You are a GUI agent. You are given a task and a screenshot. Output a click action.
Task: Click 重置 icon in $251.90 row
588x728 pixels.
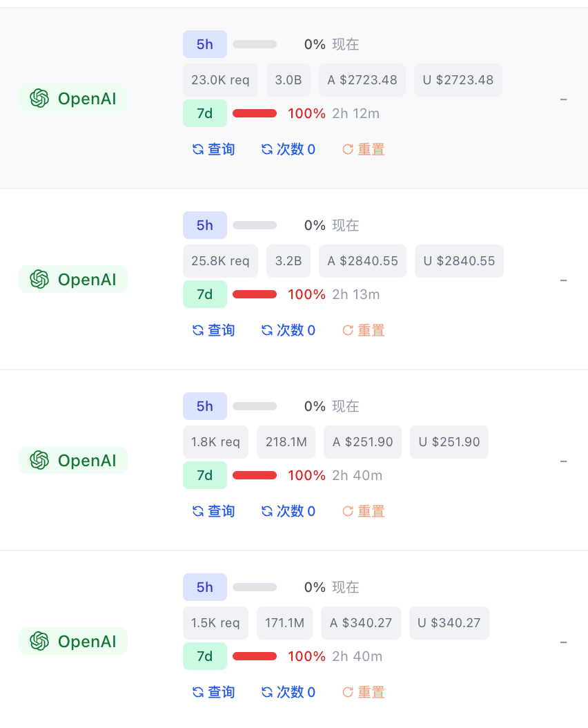coord(348,512)
